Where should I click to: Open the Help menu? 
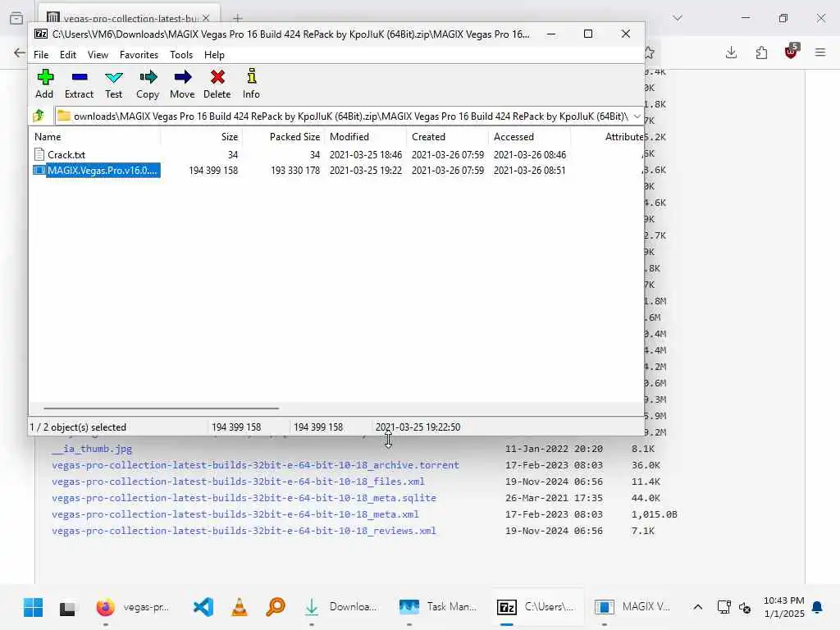click(214, 55)
